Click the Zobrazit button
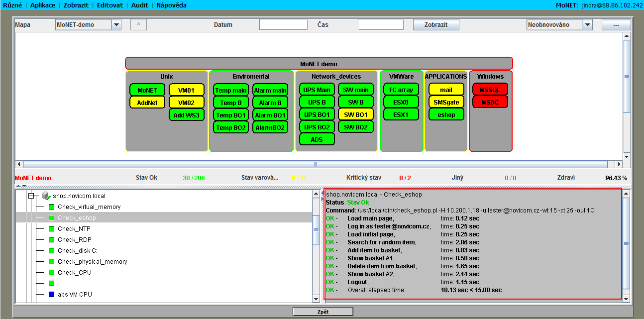 [x=435, y=24]
